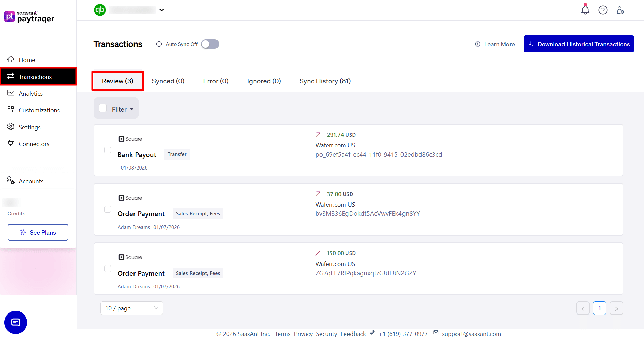Check the select-all checkbox beside Filter

(103, 108)
